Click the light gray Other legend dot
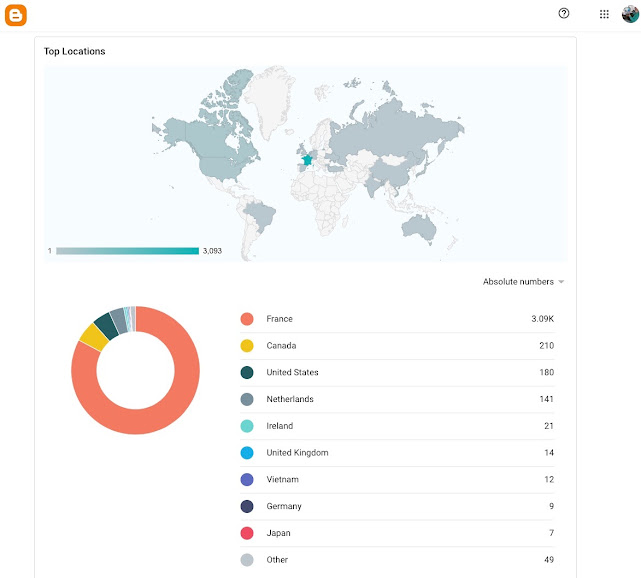The height and width of the screenshot is (578, 641). pos(247,560)
